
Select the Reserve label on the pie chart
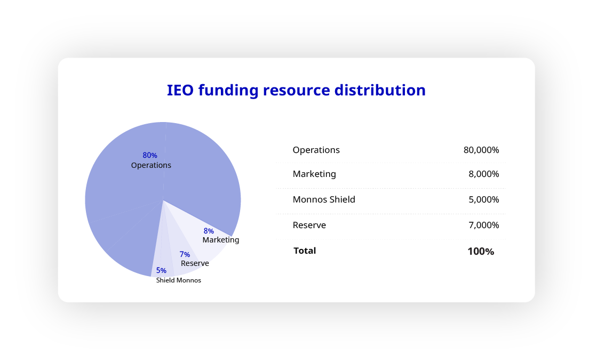(x=195, y=263)
